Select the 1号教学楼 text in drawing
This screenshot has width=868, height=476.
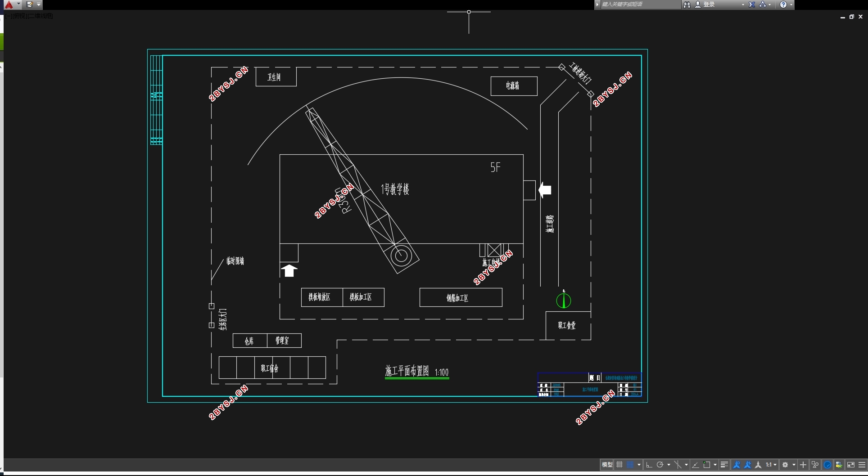(x=395, y=189)
